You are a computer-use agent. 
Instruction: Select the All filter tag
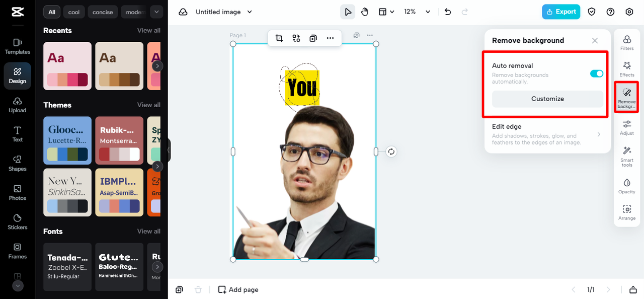tap(52, 12)
